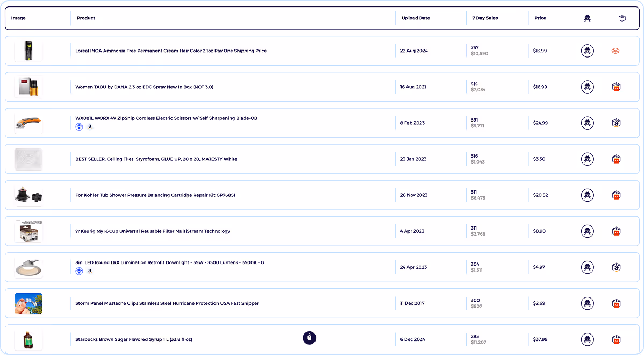Image resolution: width=644 pixels, height=355 pixels.
Task: Select the price $3.30
Action: coord(539,159)
